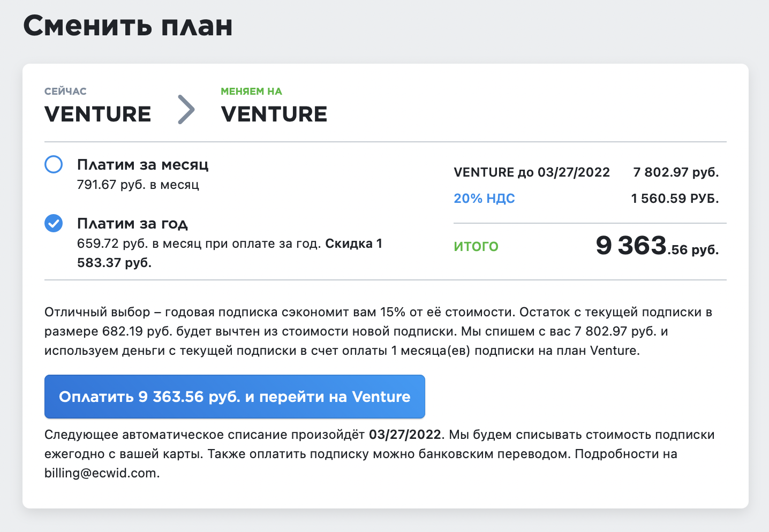Click the 1 560.59 руб. VAT amount

click(x=675, y=199)
